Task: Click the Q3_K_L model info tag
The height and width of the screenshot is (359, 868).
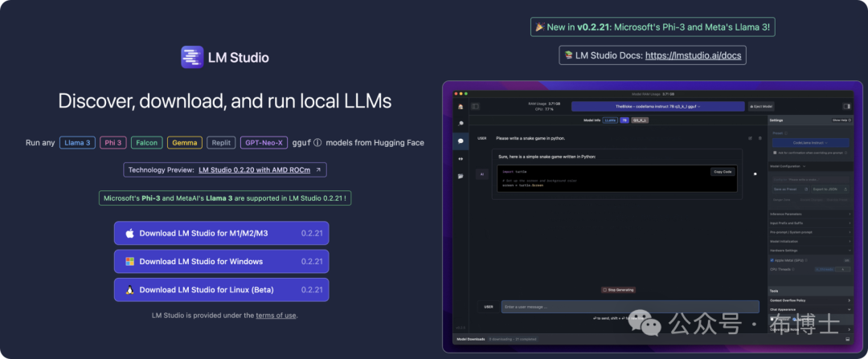Action: point(640,120)
